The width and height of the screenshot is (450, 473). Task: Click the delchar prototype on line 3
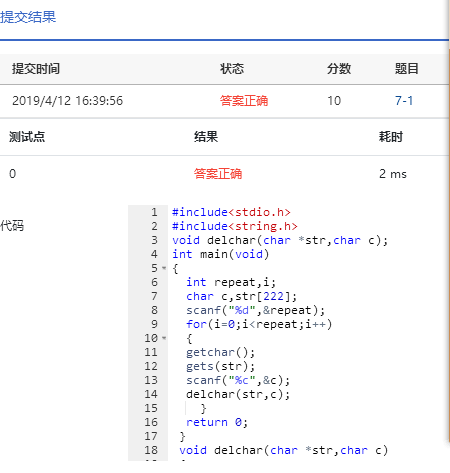(280, 240)
